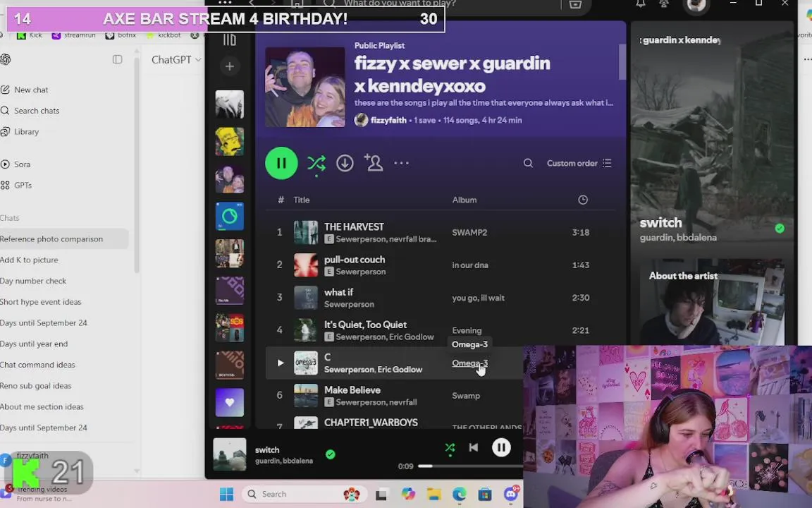Screen dimensions: 812x508
Task: Open SWAMP2 album link
Action: point(469,232)
